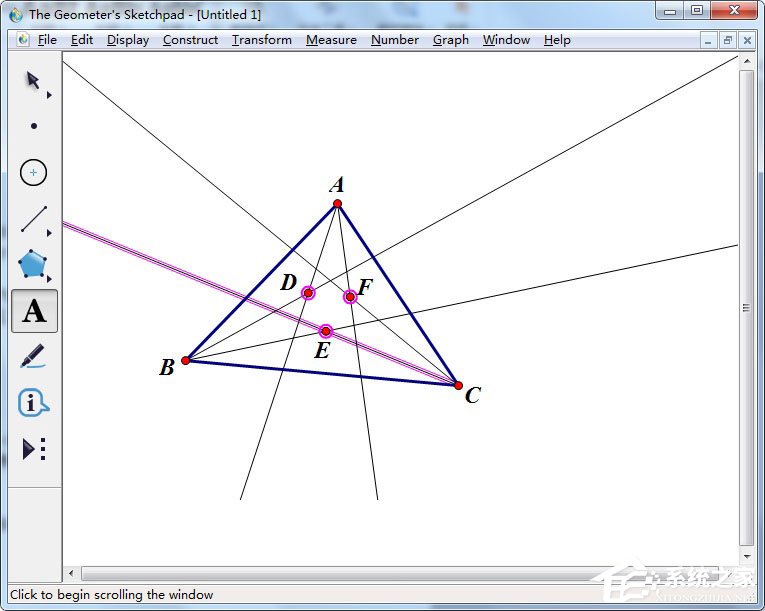The width and height of the screenshot is (765, 611).
Task: Open the Transform menu
Action: pyautogui.click(x=262, y=40)
